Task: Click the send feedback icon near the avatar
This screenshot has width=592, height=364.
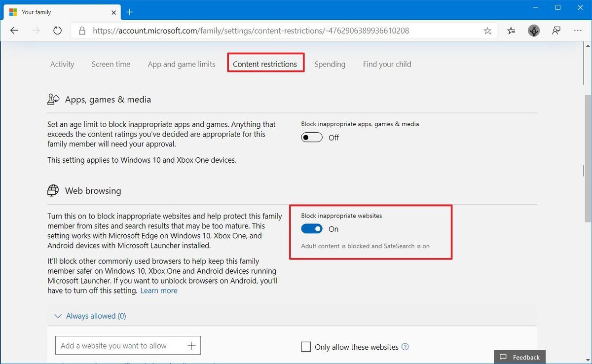Action: (x=556, y=30)
